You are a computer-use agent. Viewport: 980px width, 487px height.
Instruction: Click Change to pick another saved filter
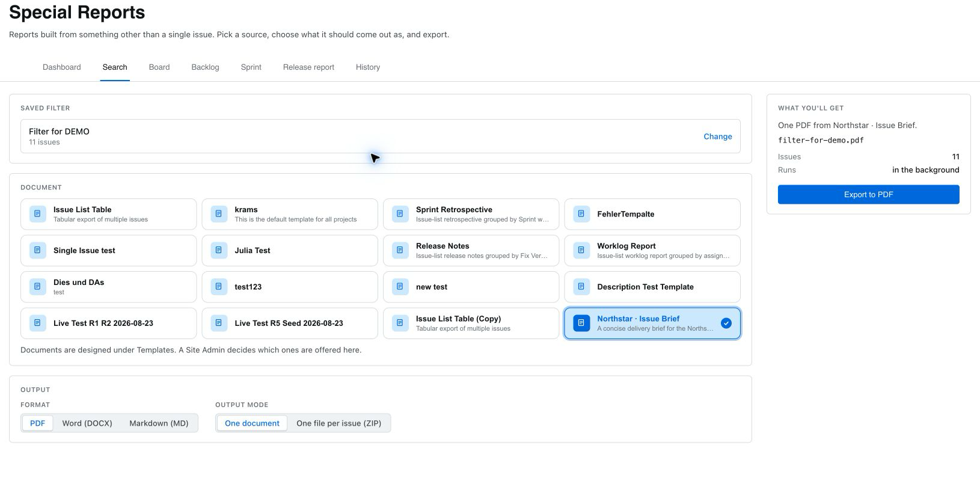718,136
